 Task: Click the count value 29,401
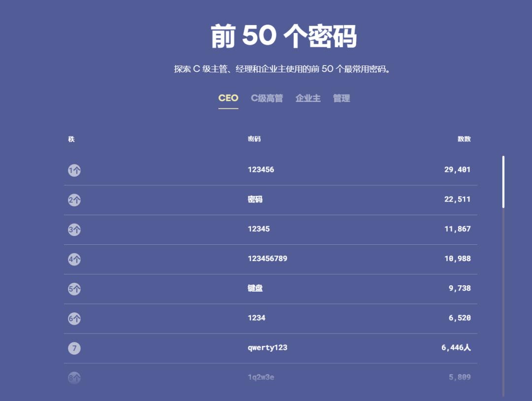[457, 169]
